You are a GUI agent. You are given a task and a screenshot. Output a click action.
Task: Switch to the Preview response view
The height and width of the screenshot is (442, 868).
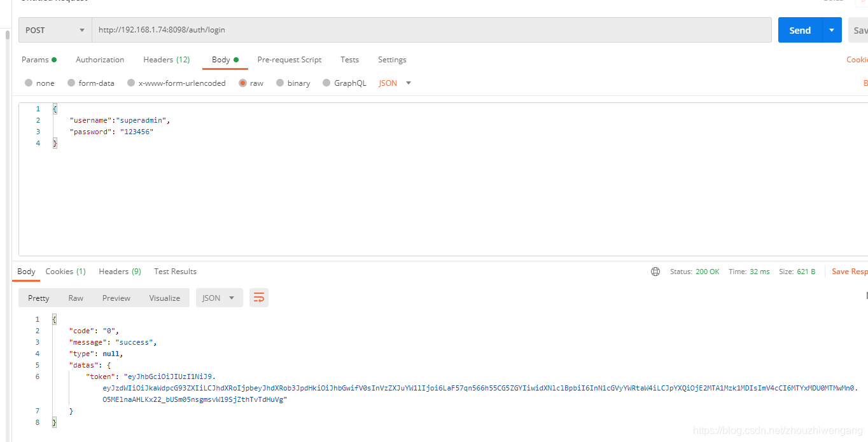point(116,297)
